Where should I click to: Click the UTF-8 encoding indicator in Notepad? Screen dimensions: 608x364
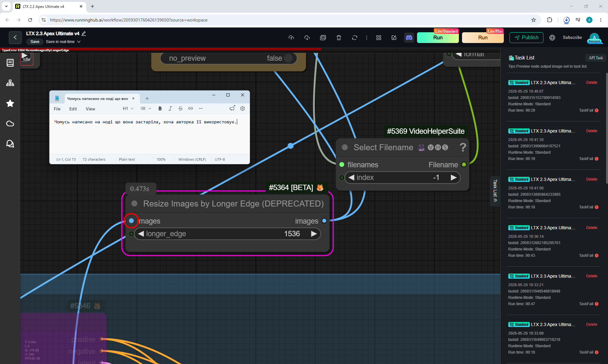click(x=220, y=159)
